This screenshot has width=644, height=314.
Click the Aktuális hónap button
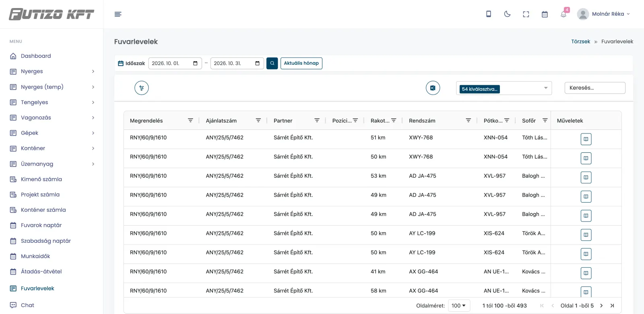coord(301,63)
